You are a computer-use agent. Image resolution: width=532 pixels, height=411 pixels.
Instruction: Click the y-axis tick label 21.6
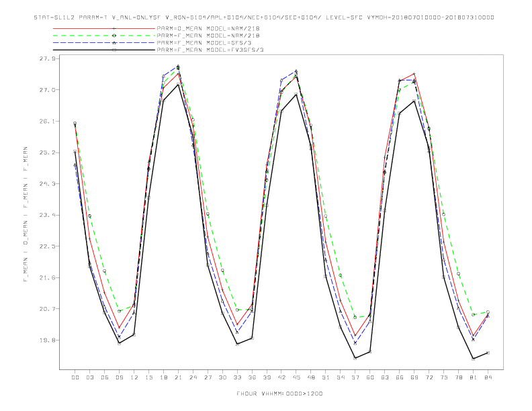47,278
